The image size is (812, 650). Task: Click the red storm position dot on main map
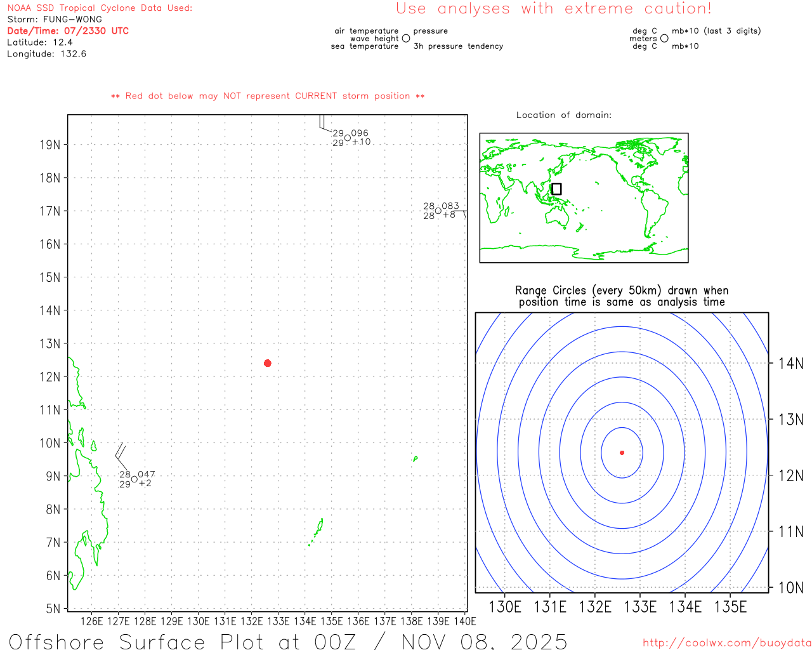(267, 363)
